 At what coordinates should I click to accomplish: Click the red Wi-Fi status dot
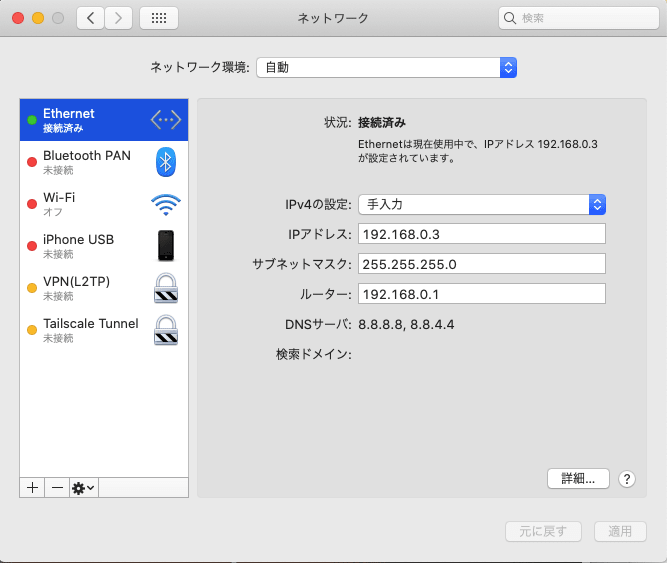pyautogui.click(x=32, y=204)
